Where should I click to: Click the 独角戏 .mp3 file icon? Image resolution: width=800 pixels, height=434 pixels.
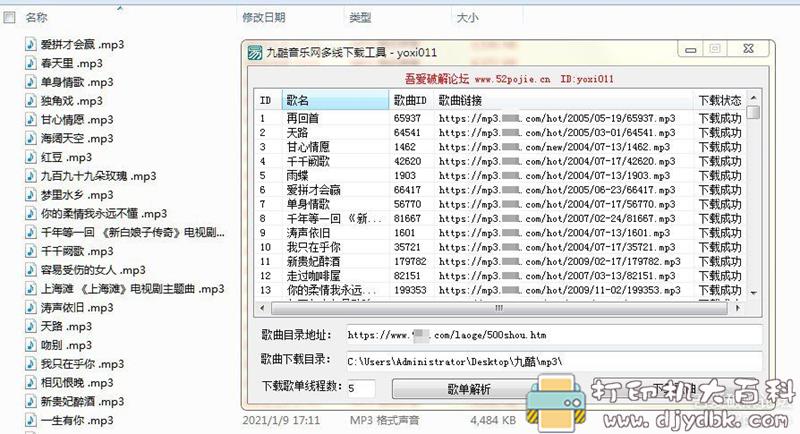(x=31, y=101)
